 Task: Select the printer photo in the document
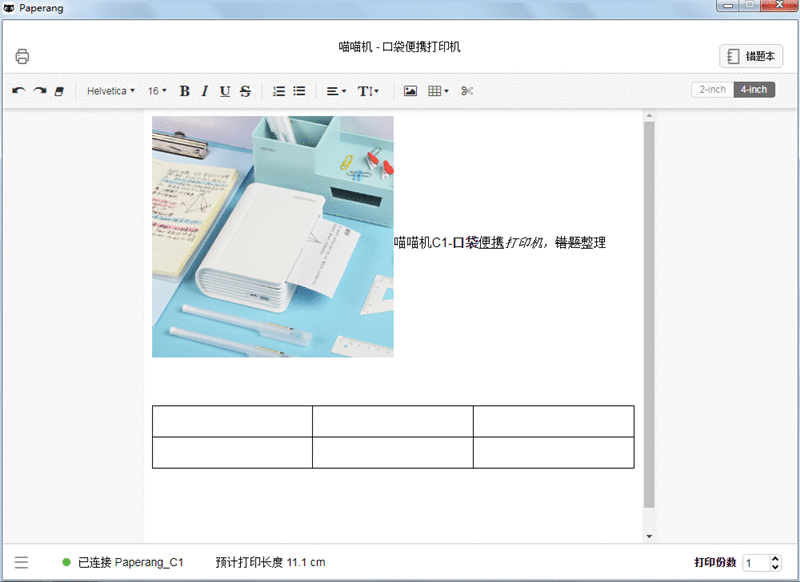click(273, 237)
